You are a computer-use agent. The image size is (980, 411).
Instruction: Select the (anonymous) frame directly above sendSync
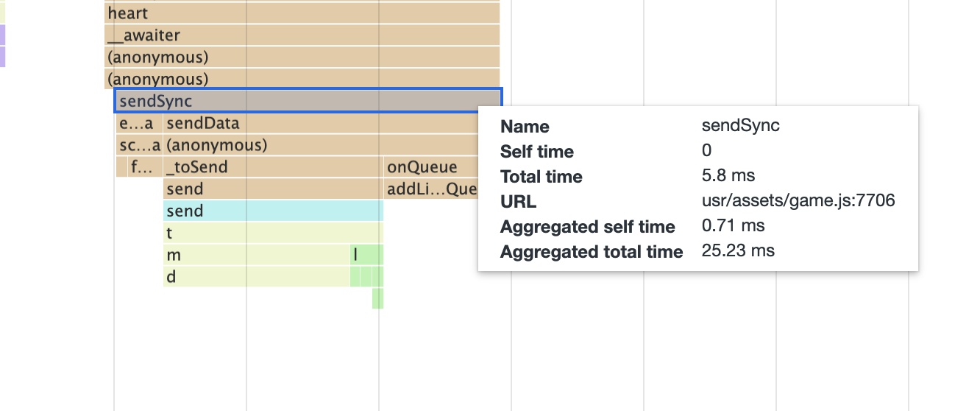[302, 79]
